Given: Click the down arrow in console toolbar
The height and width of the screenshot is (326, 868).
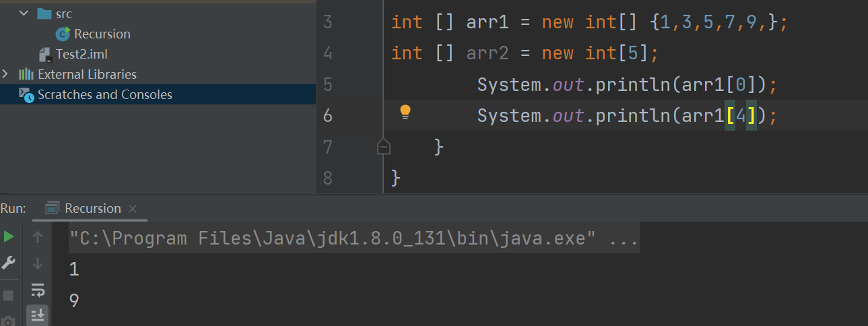Looking at the screenshot, I should [x=38, y=263].
